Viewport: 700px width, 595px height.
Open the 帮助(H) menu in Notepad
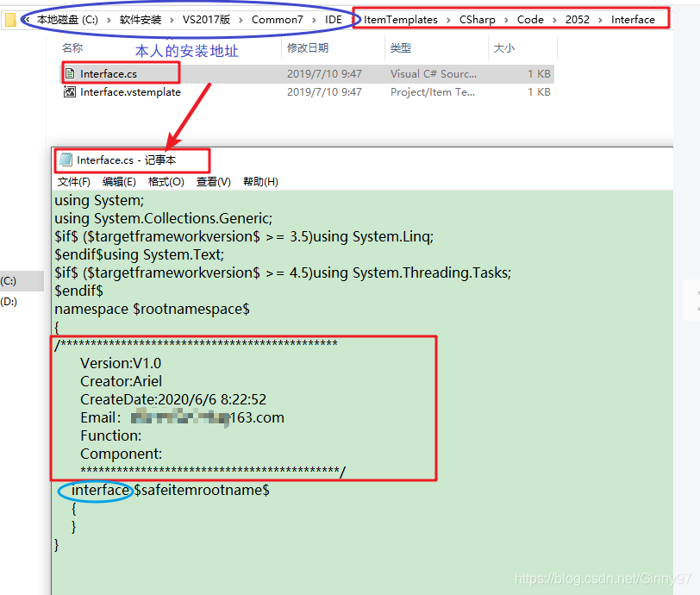pyautogui.click(x=260, y=182)
